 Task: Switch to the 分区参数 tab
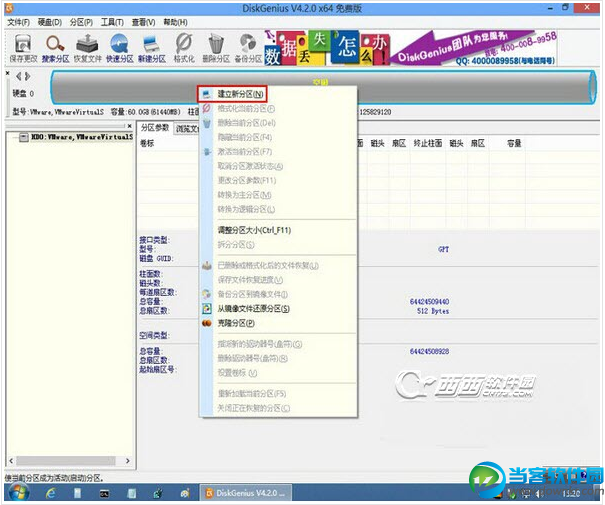tap(155, 128)
